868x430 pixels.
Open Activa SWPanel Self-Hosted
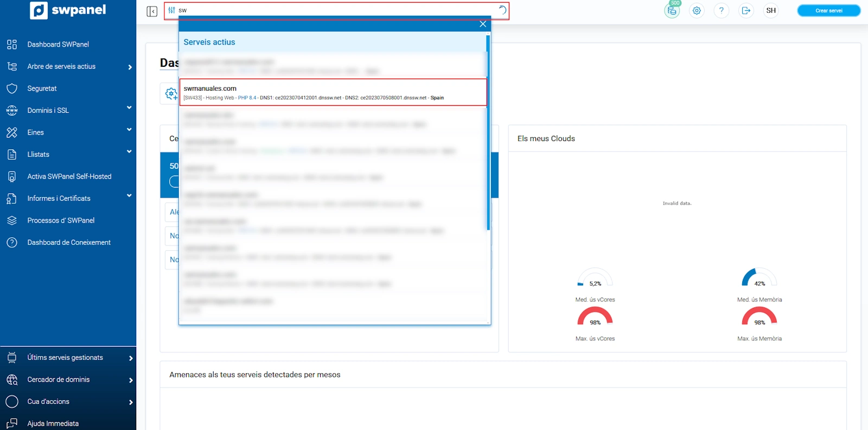point(69,176)
